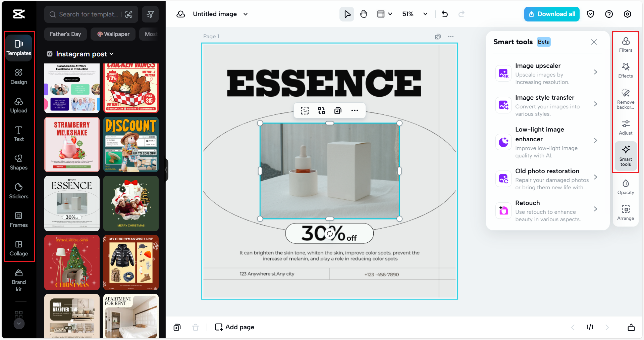Viewport: 644px width, 340px height.
Task: Open the Shapes panel
Action: [x=19, y=162]
